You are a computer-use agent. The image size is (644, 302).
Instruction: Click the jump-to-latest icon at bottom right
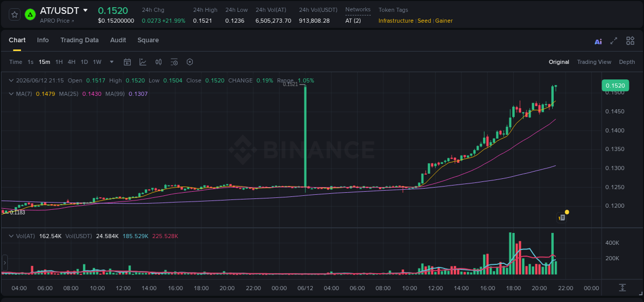click(x=622, y=288)
